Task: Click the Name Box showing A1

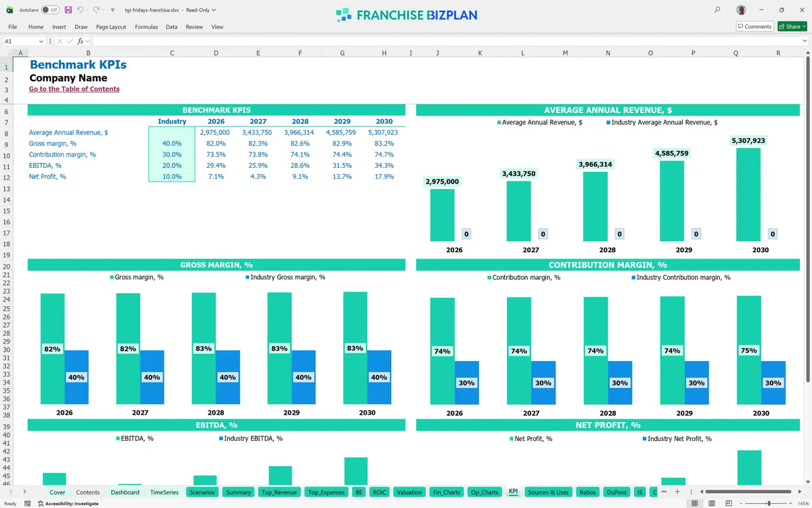Action: tap(19, 41)
